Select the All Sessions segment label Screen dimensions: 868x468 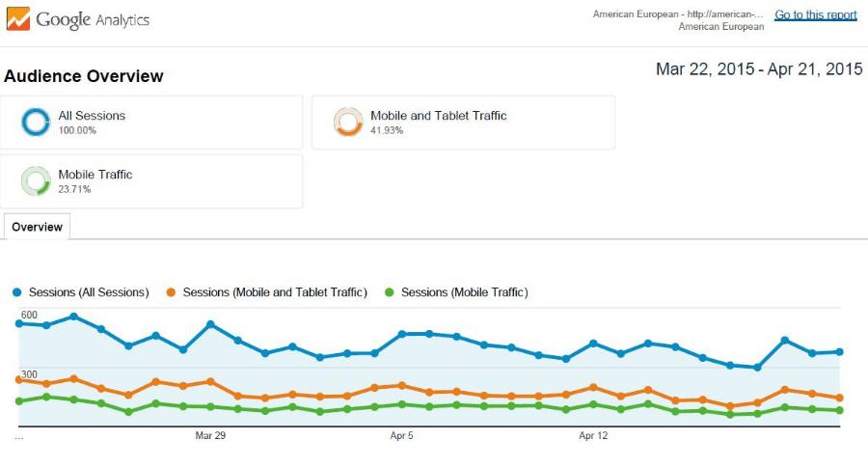coord(92,116)
